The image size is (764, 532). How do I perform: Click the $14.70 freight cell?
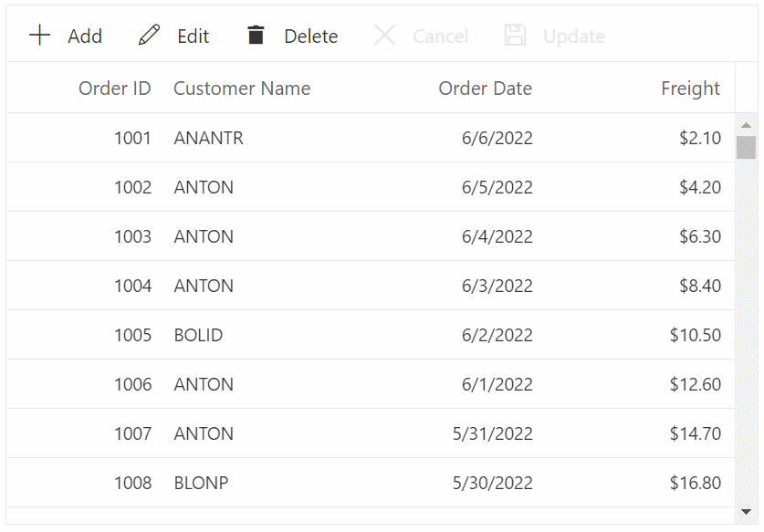[x=695, y=433]
